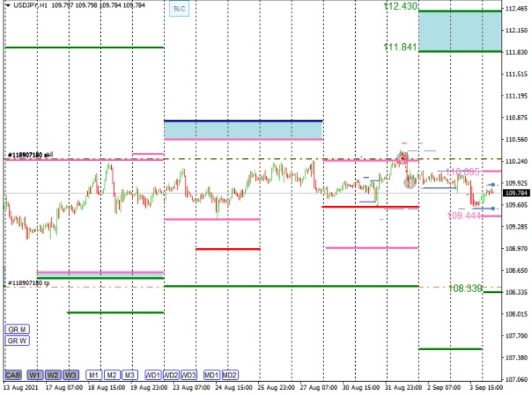The image size is (532, 395).
Task: Toggle the W3 weekly level button
Action: coord(71,375)
